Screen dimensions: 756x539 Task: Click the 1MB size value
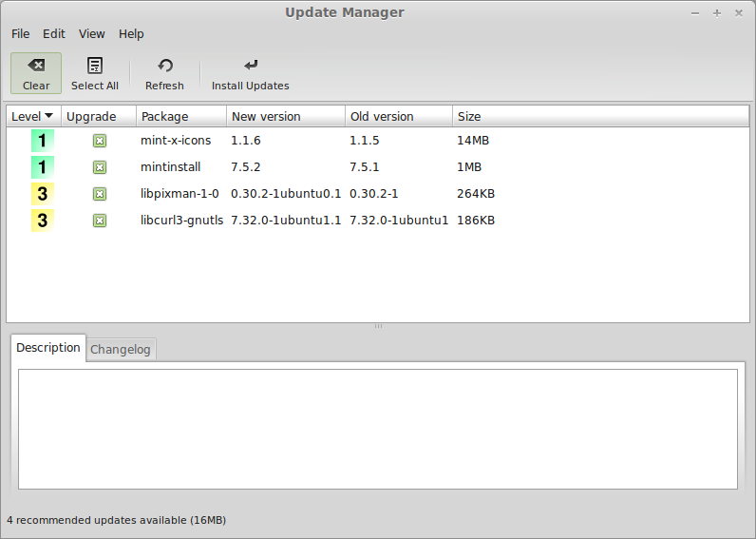pos(468,167)
